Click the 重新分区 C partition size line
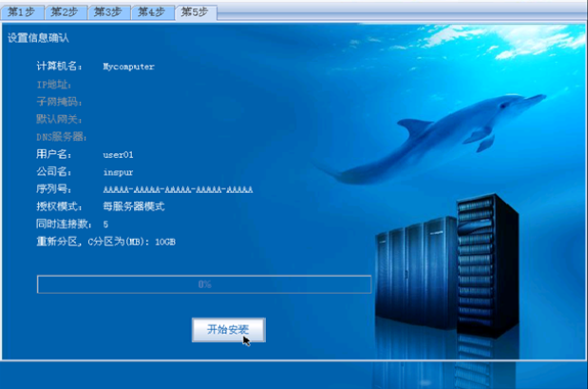588x389 pixels. point(105,242)
